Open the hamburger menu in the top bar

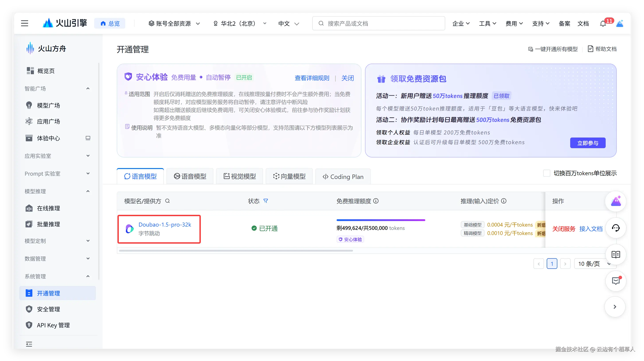25,23
